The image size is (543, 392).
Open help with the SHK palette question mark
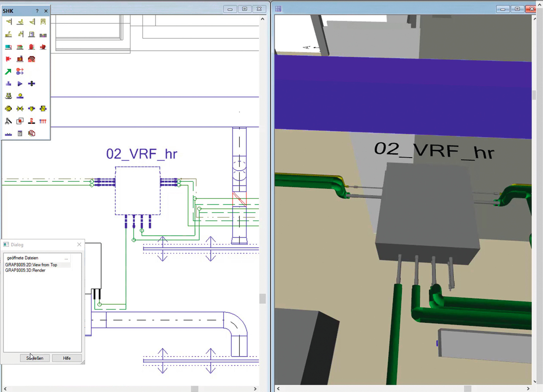click(37, 11)
